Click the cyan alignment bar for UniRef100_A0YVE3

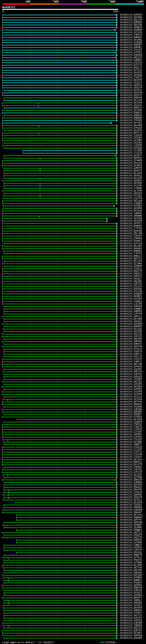tap(57, 123)
